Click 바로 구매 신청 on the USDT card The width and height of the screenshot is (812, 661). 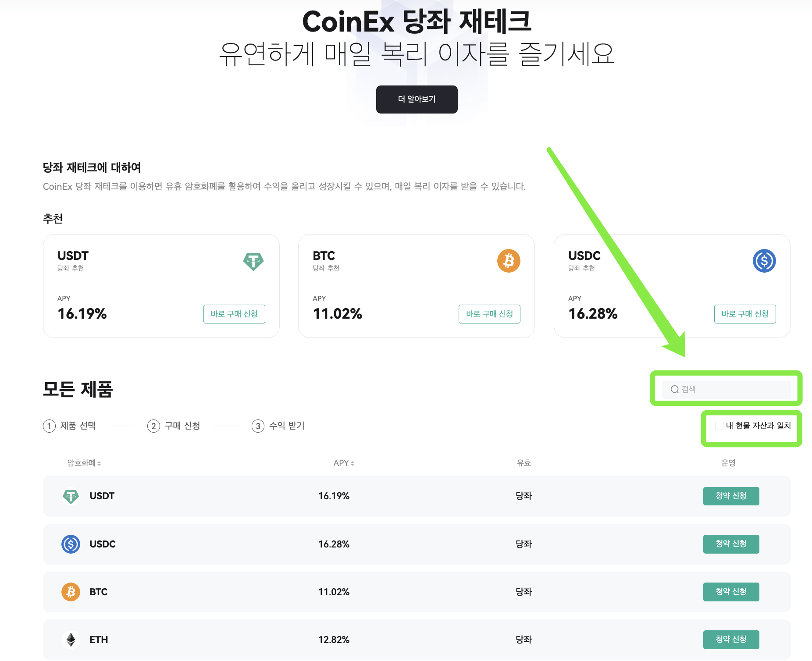pos(234,314)
